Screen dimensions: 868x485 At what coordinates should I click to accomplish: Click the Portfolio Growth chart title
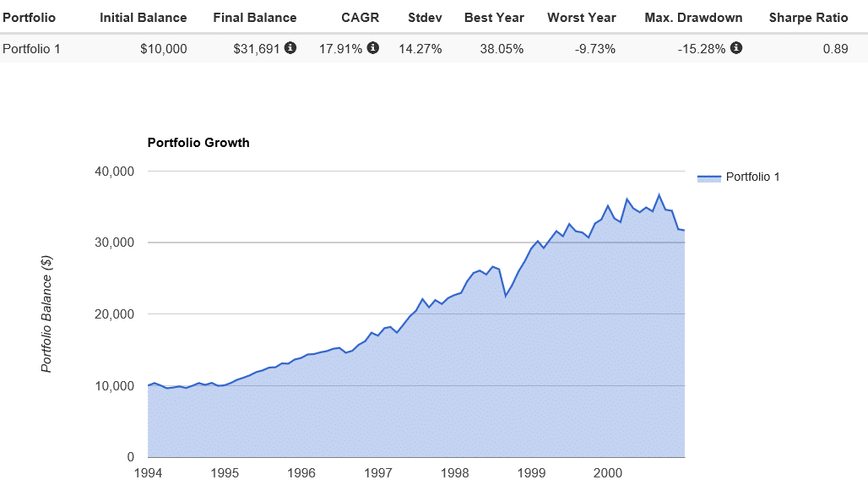click(198, 143)
